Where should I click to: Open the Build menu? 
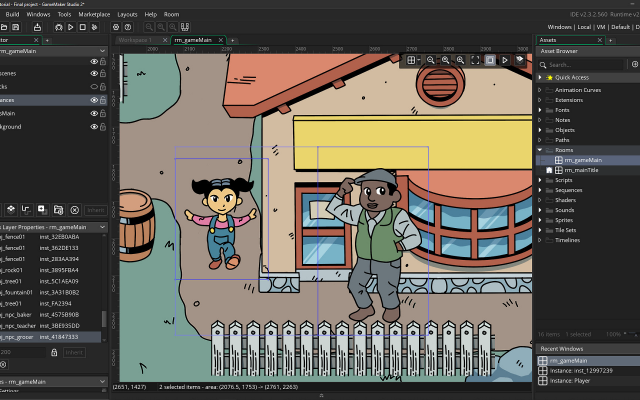[x=12, y=14]
